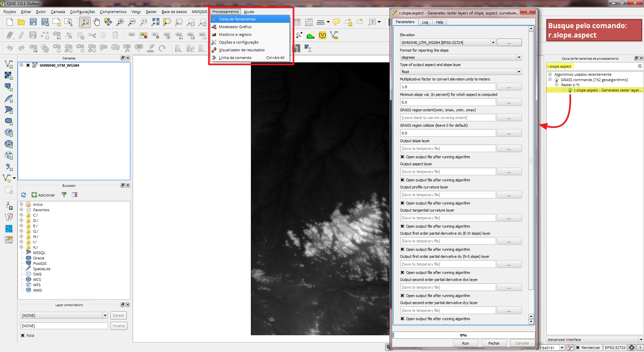Toggle editing with the pencil icon

pos(20,35)
